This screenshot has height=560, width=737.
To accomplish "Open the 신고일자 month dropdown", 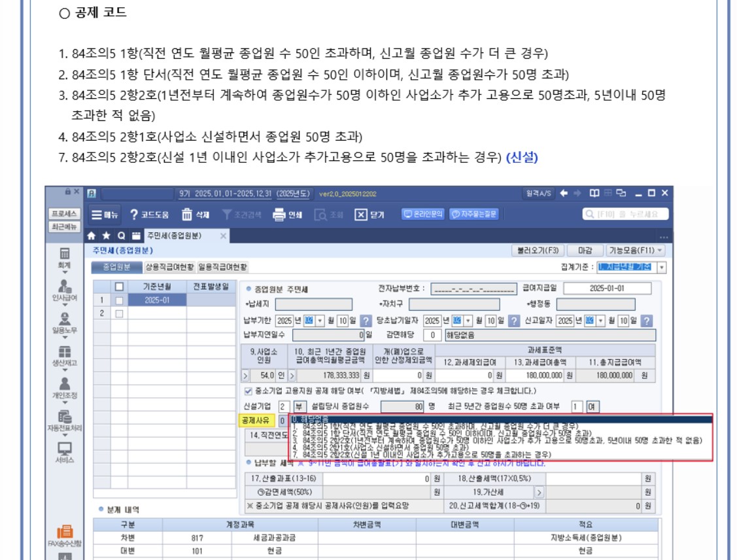I will (x=600, y=321).
